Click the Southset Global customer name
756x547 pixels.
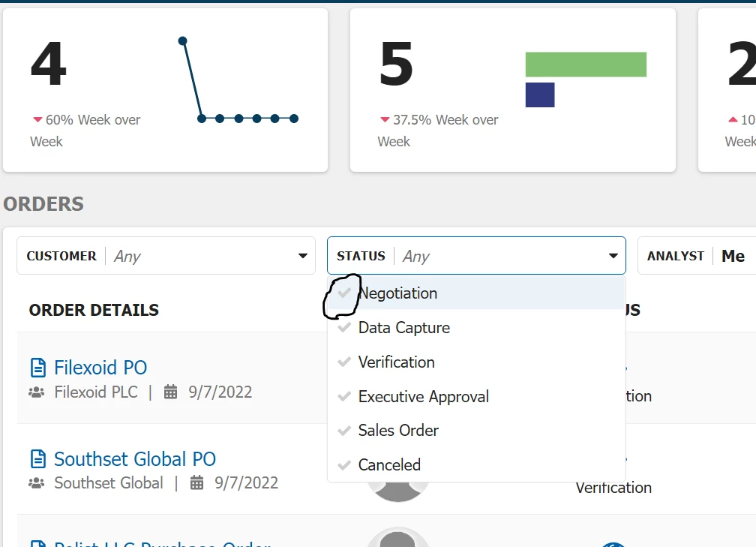coord(109,483)
